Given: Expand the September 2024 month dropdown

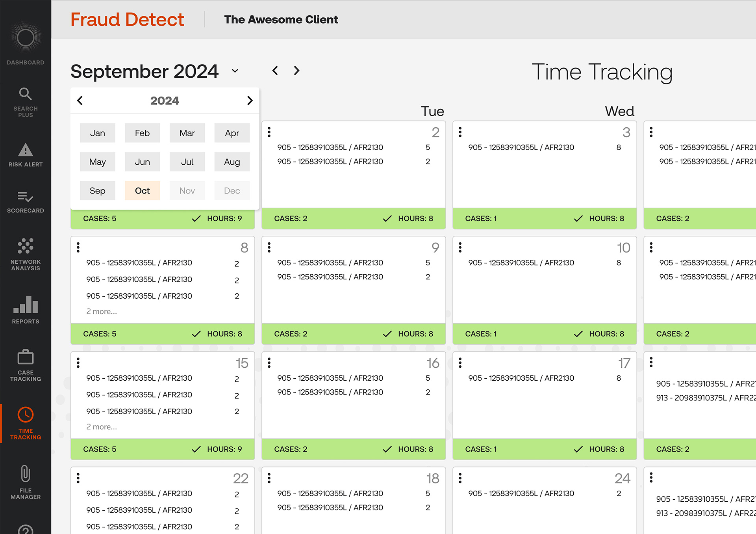Looking at the screenshot, I should point(235,71).
